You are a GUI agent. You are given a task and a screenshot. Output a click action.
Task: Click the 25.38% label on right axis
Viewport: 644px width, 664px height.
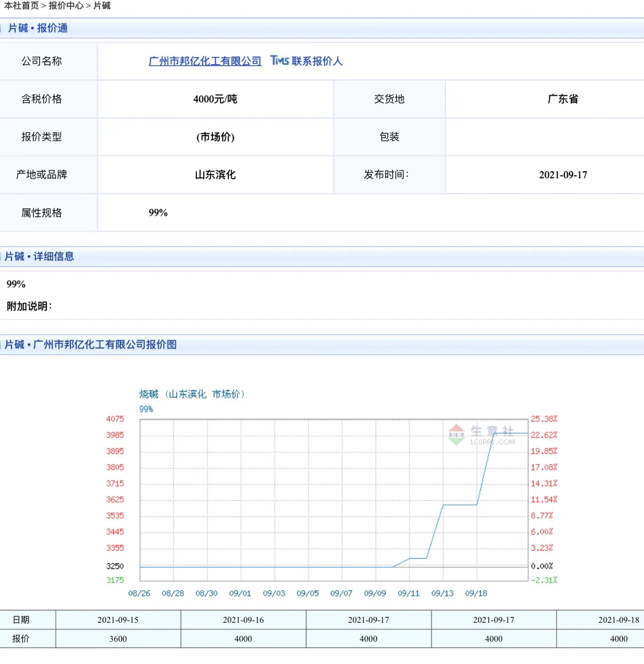[x=544, y=419]
